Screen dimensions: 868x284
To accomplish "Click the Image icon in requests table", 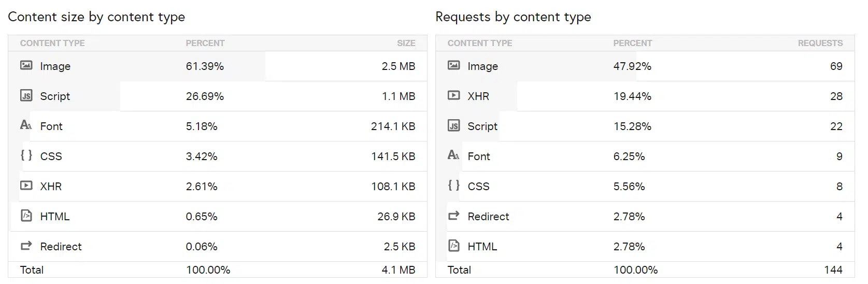I will [x=453, y=65].
